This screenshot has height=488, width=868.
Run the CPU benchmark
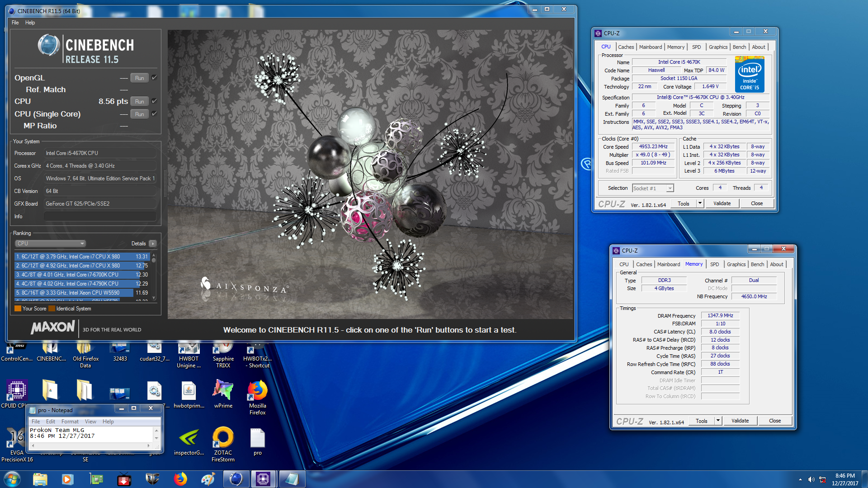pos(139,102)
